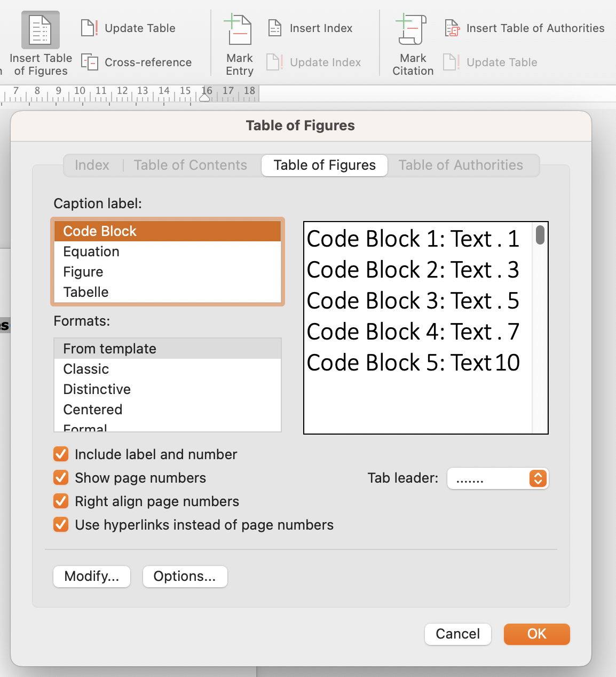Click Insert Table of Authorities icon

(x=452, y=28)
